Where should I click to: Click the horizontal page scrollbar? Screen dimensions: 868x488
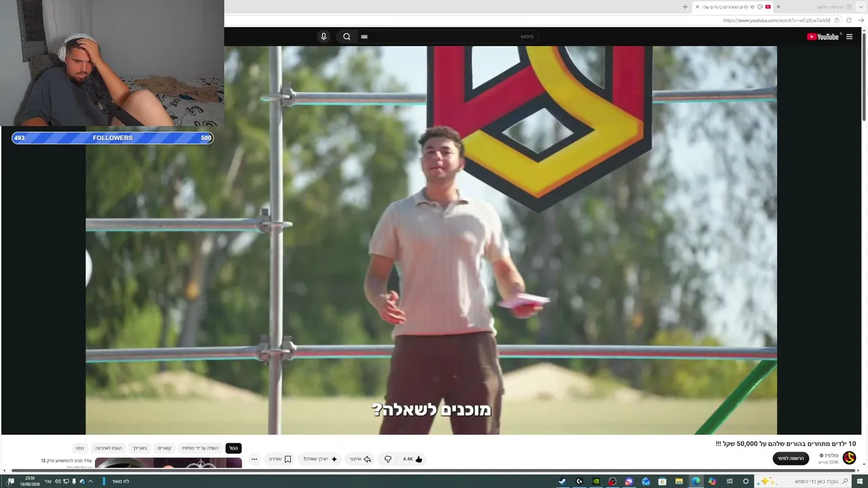[434, 470]
